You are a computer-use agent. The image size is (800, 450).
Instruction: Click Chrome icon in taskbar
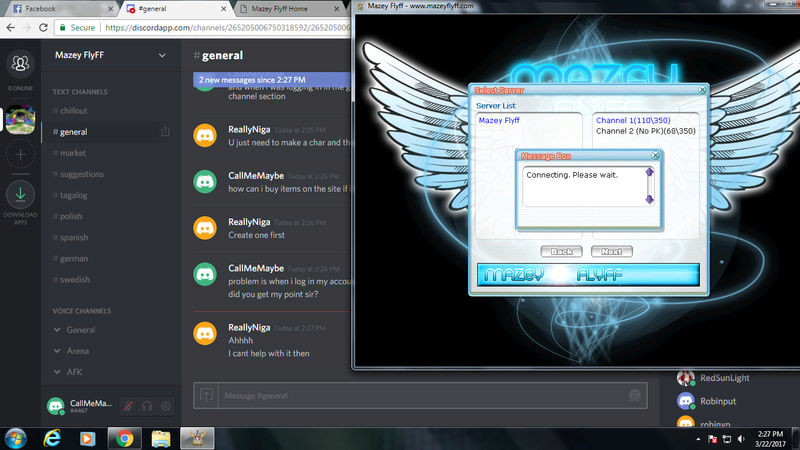pos(124,439)
